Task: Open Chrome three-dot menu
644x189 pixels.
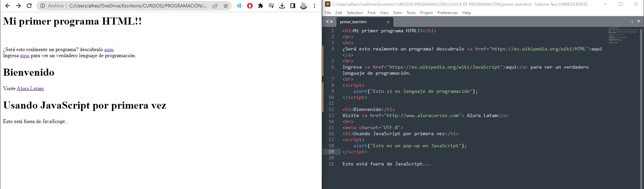Action: [314, 6]
